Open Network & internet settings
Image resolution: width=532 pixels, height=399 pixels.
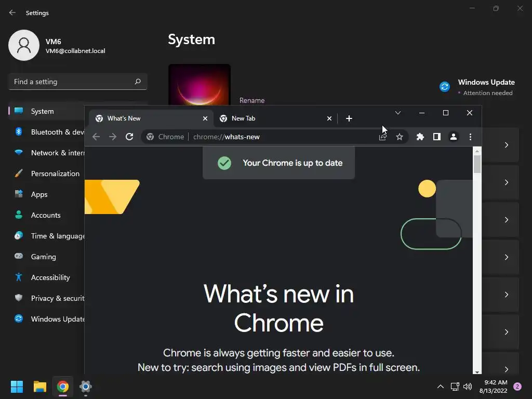tap(46, 153)
